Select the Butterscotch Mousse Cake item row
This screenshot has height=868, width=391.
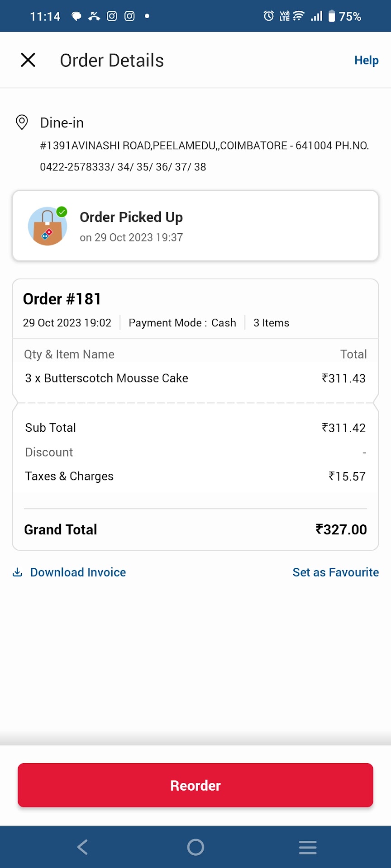point(195,378)
